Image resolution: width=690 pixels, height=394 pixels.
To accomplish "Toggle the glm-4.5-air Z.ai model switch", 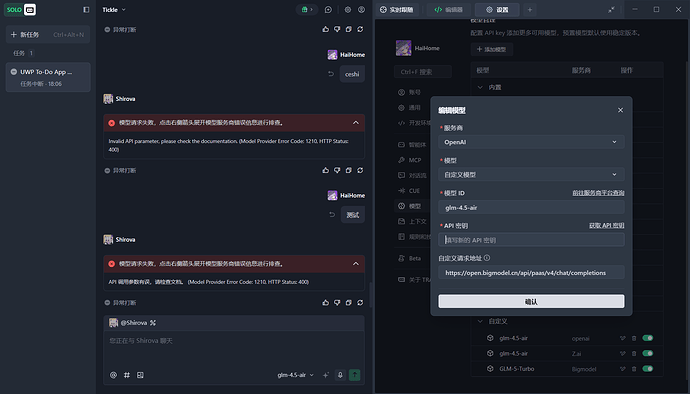I will pos(647,353).
